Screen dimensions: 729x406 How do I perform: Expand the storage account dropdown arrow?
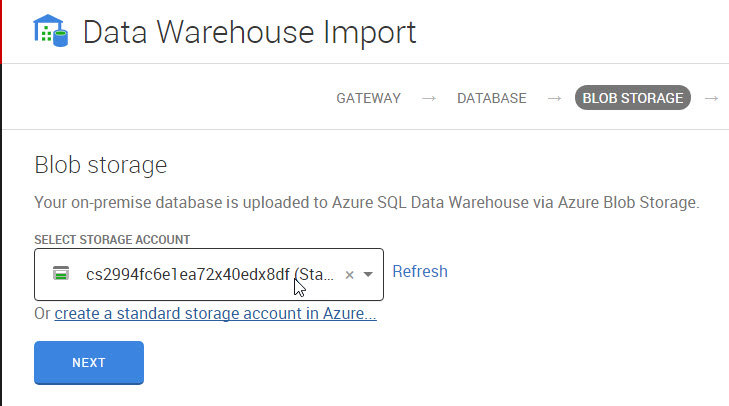(368, 275)
